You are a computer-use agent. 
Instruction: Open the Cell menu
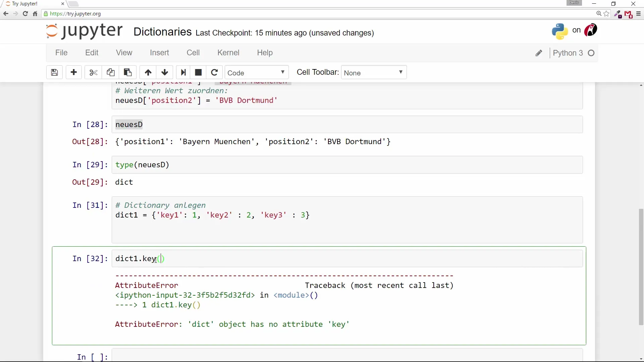(x=193, y=53)
